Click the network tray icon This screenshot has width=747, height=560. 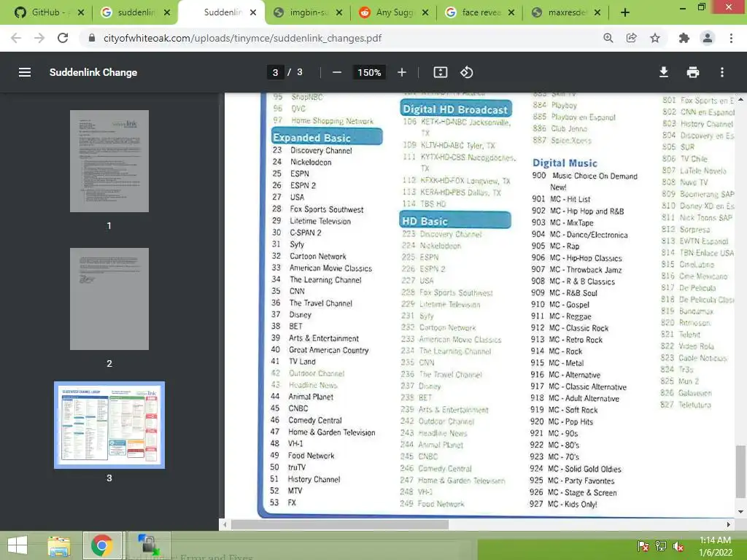(661, 546)
